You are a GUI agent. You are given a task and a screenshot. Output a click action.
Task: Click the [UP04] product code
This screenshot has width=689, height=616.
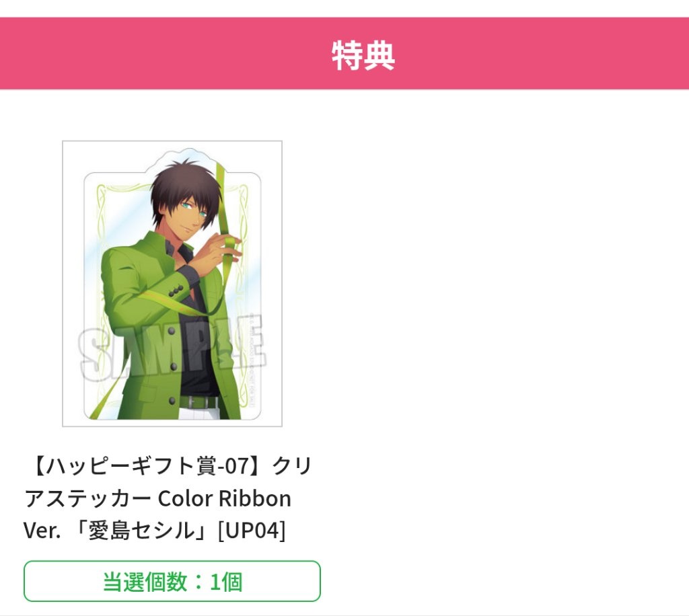(252, 531)
